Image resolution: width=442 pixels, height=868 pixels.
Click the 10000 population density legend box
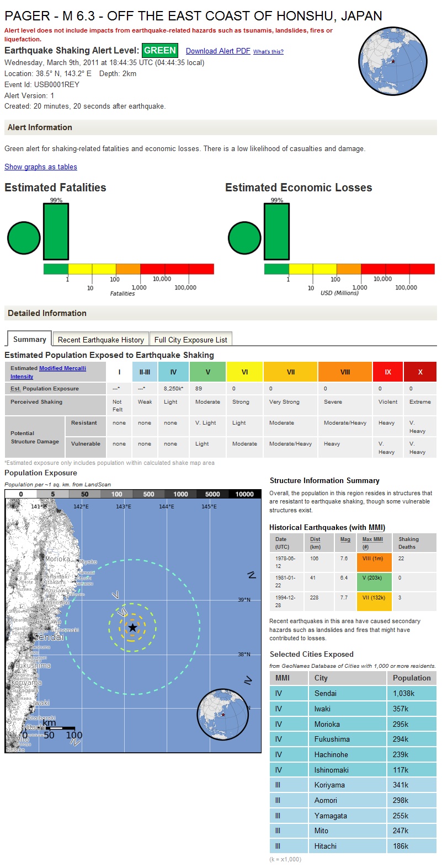tap(245, 494)
